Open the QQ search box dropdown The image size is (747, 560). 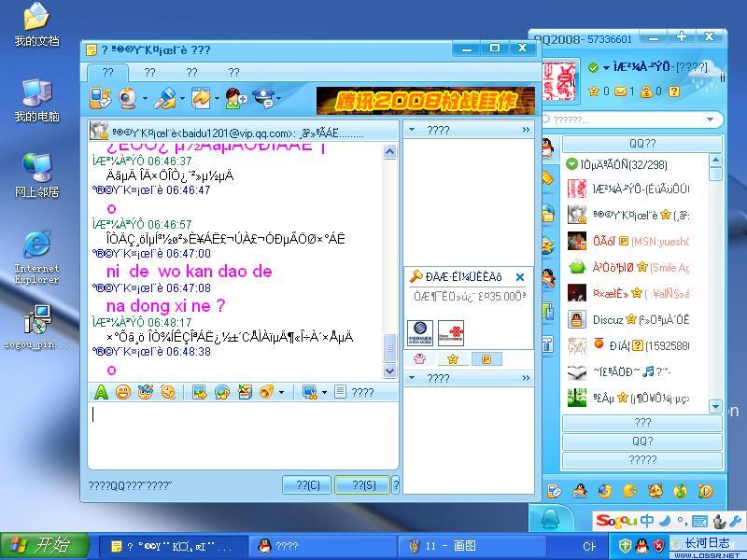tap(711, 119)
